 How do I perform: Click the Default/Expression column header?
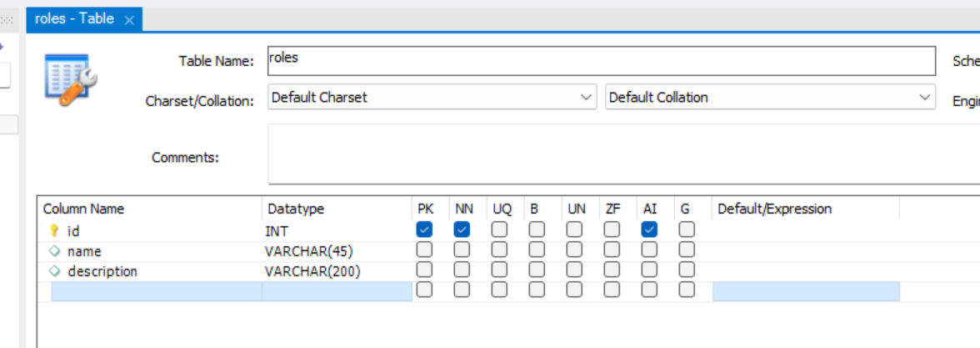774,209
